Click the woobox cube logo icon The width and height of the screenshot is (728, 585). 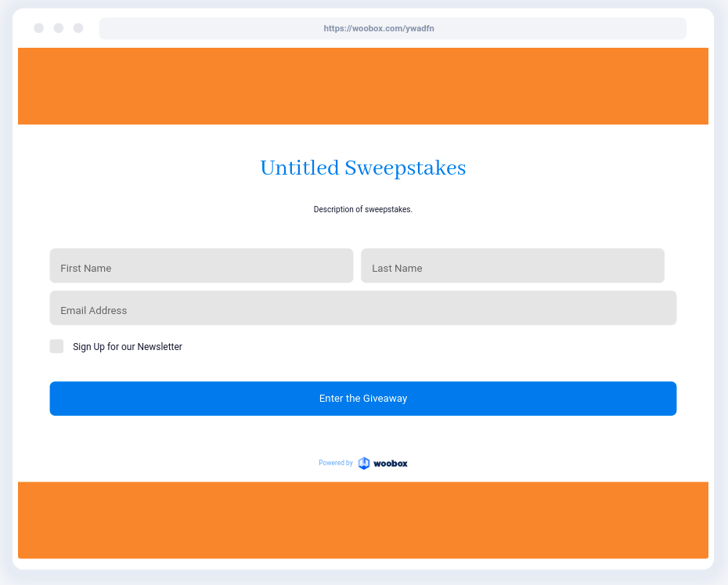(x=364, y=463)
